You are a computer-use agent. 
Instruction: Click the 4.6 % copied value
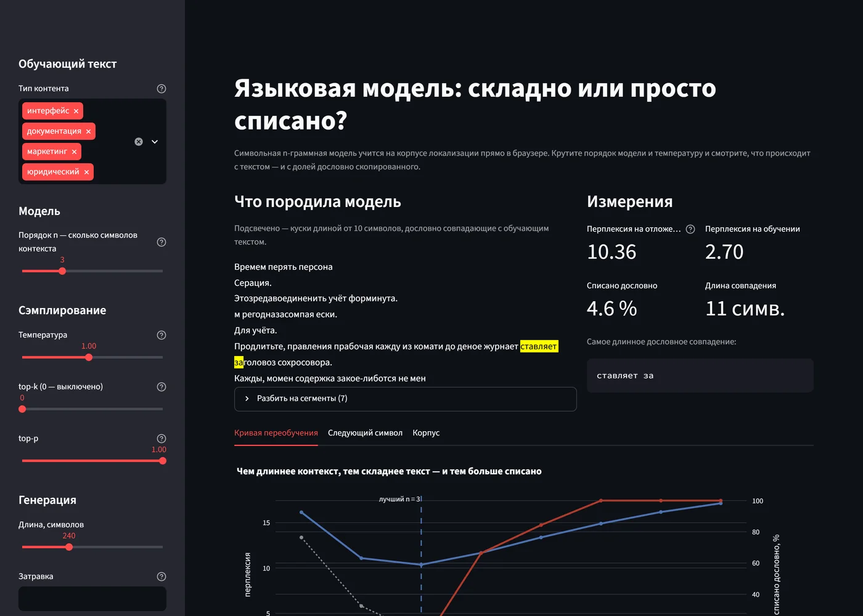pyautogui.click(x=612, y=309)
